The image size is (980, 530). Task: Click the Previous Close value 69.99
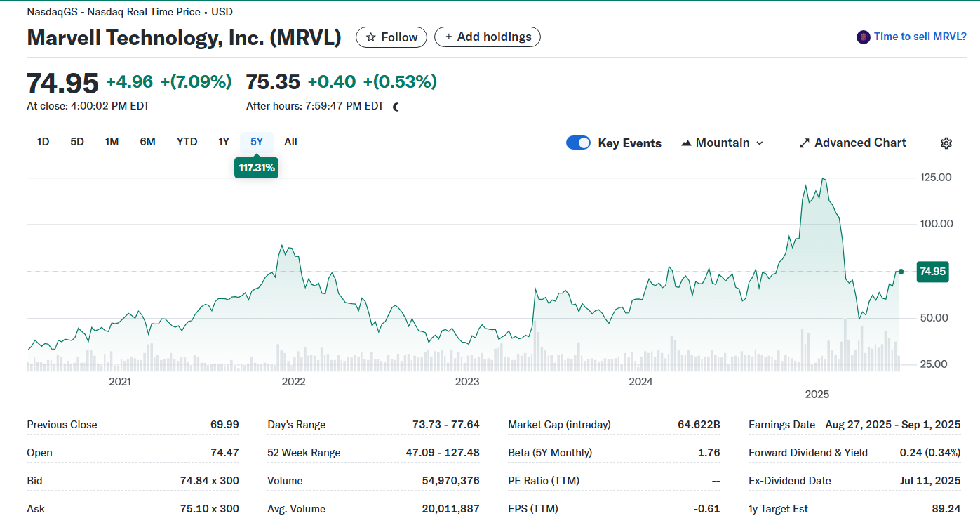(224, 425)
